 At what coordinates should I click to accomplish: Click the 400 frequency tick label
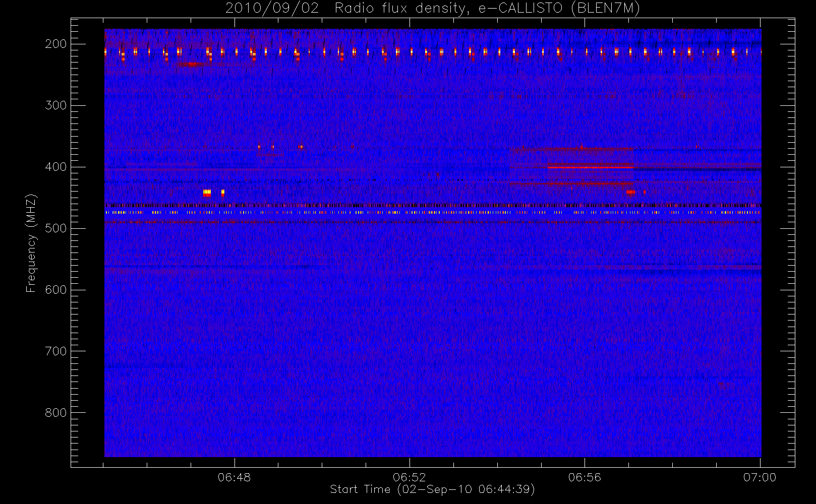click(56, 167)
